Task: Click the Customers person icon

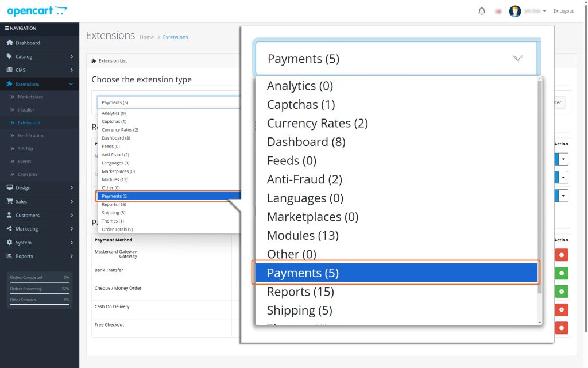Action: tap(9, 215)
